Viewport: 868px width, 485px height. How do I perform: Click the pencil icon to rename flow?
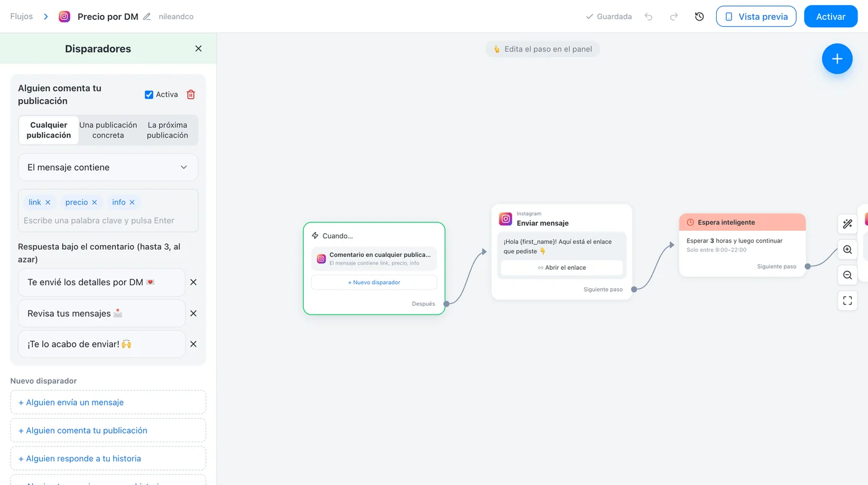(x=147, y=17)
